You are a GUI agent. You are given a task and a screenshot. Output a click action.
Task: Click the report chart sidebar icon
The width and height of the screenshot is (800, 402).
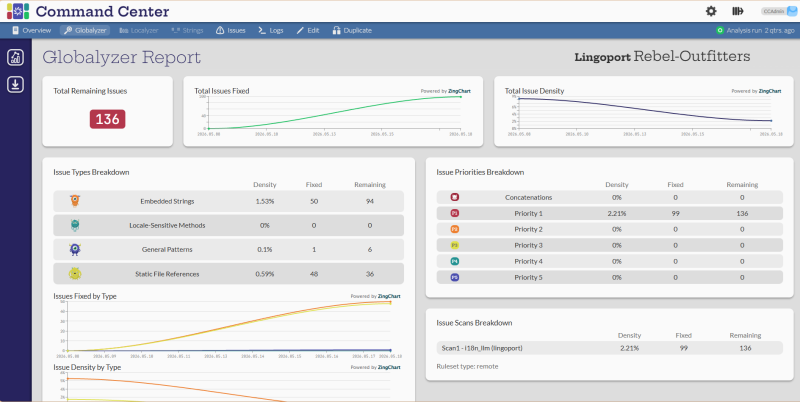tap(15, 57)
